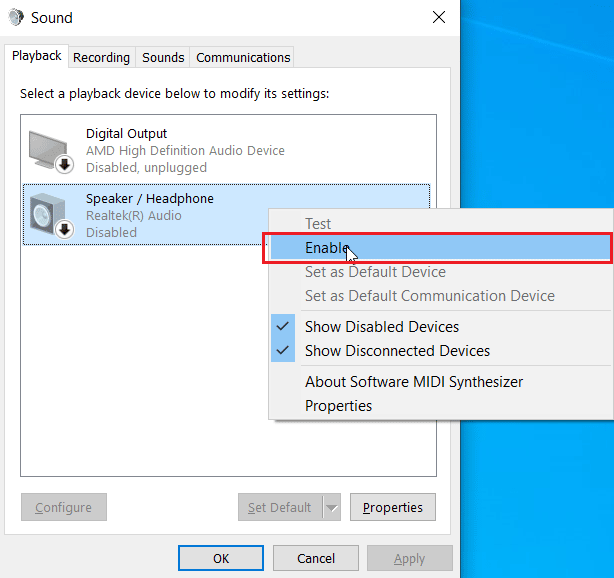Click the Cancel button
Screen dimensions: 614x578
(316, 558)
